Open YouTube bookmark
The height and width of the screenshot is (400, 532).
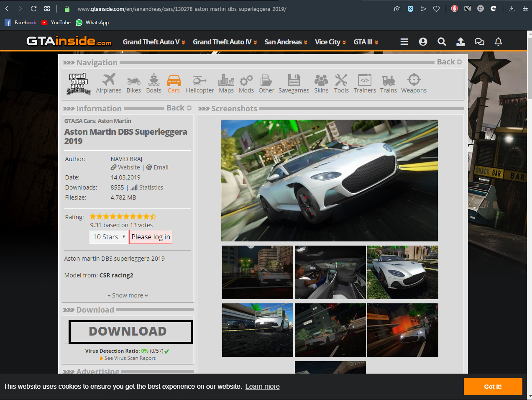click(x=56, y=23)
